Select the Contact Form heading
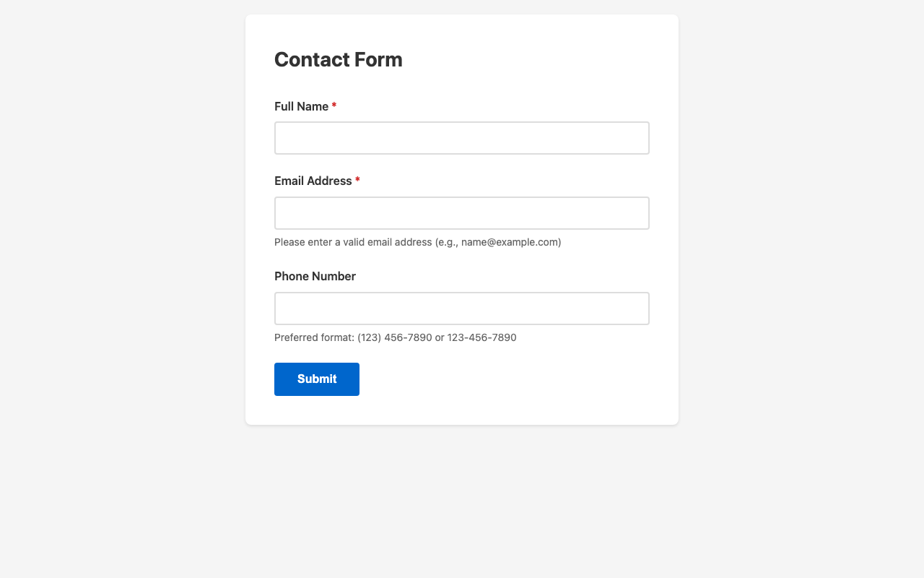Image resolution: width=924 pixels, height=578 pixels. point(338,60)
